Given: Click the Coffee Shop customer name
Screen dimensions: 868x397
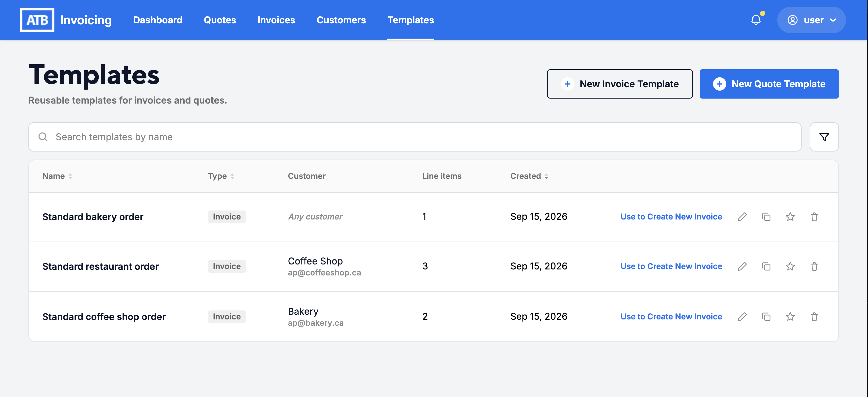Looking at the screenshot, I should (x=315, y=261).
